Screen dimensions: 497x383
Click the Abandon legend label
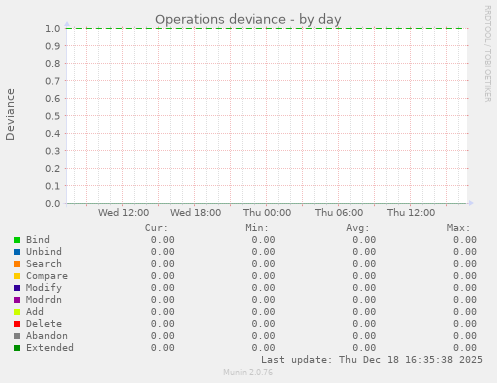point(47,336)
